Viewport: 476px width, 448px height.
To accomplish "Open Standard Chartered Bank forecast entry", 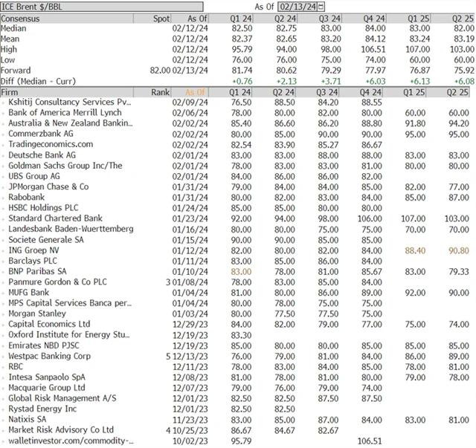I will point(56,218).
